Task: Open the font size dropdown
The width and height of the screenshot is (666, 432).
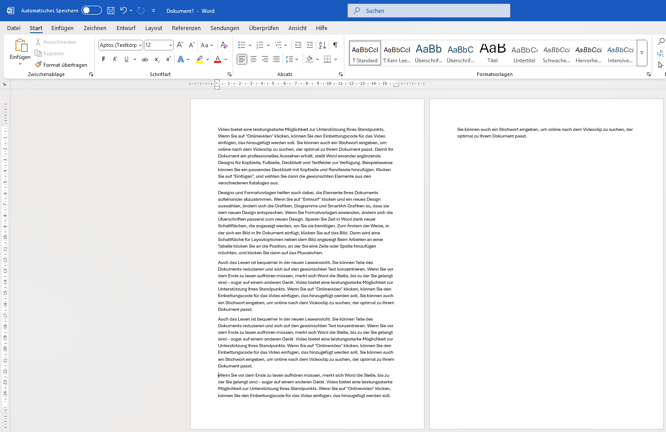Action: coord(169,45)
